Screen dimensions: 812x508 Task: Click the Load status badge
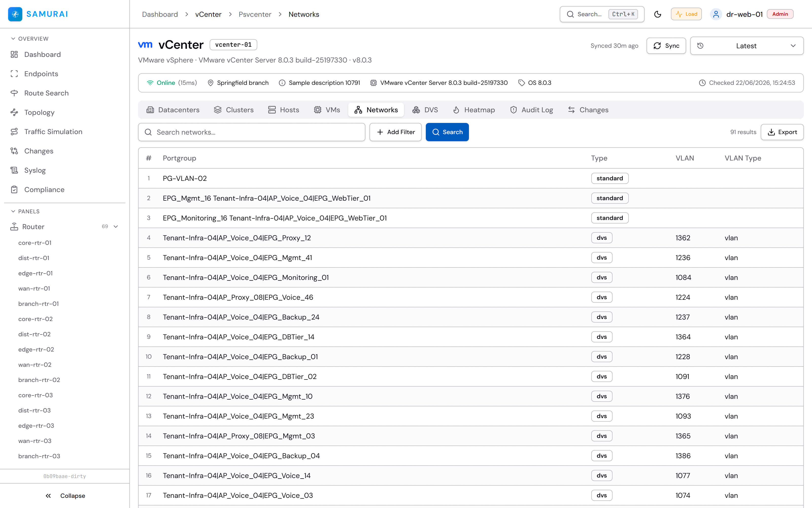(686, 14)
